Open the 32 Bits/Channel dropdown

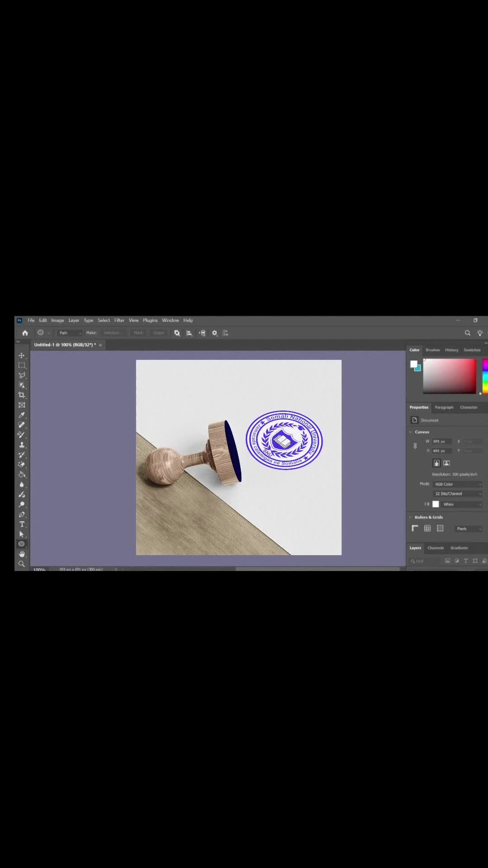coord(458,494)
